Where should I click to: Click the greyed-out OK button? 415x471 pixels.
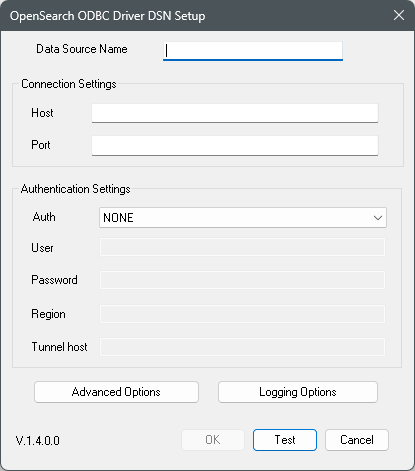213,440
